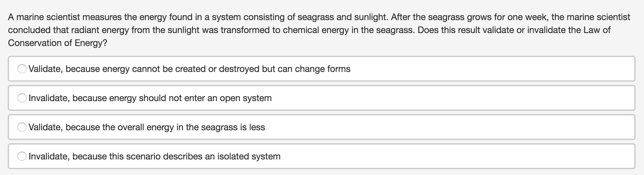Viewport: 644px width, 175px height.
Task: Click the answer text "Validate, because energy cannot be created"
Action: (x=107, y=69)
